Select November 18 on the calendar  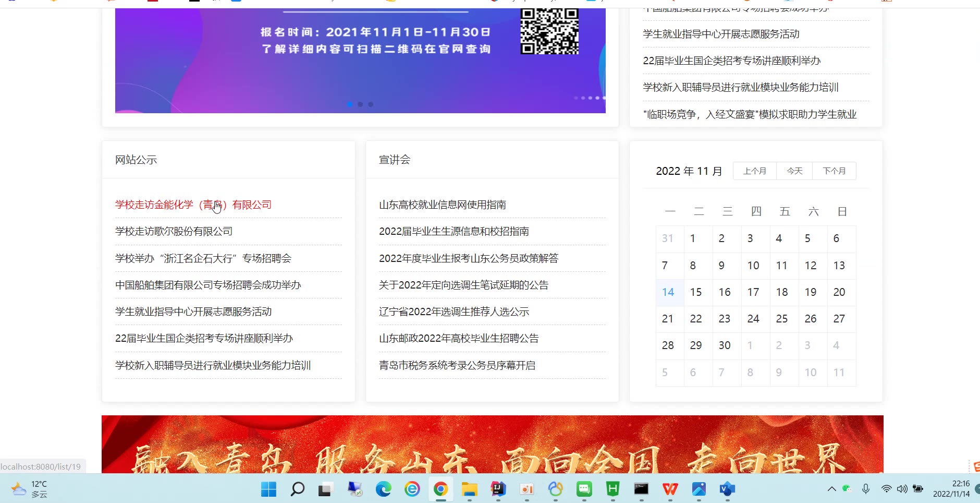[x=781, y=292]
